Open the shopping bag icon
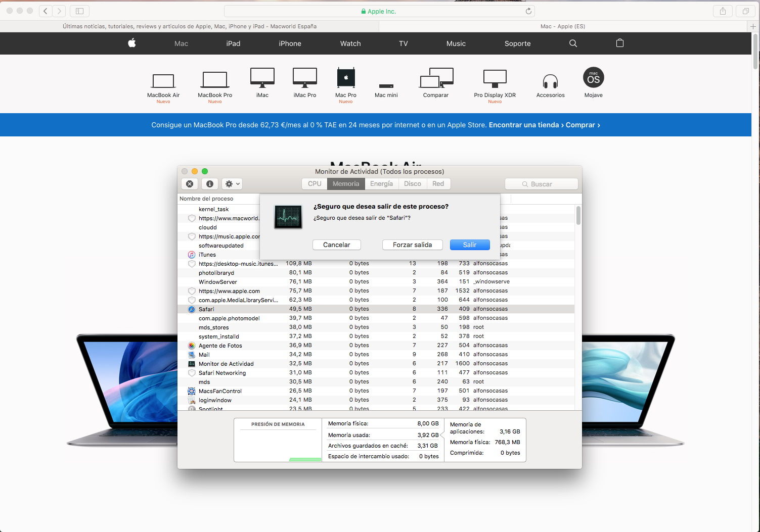Viewport: 760px width, 532px height. [620, 43]
